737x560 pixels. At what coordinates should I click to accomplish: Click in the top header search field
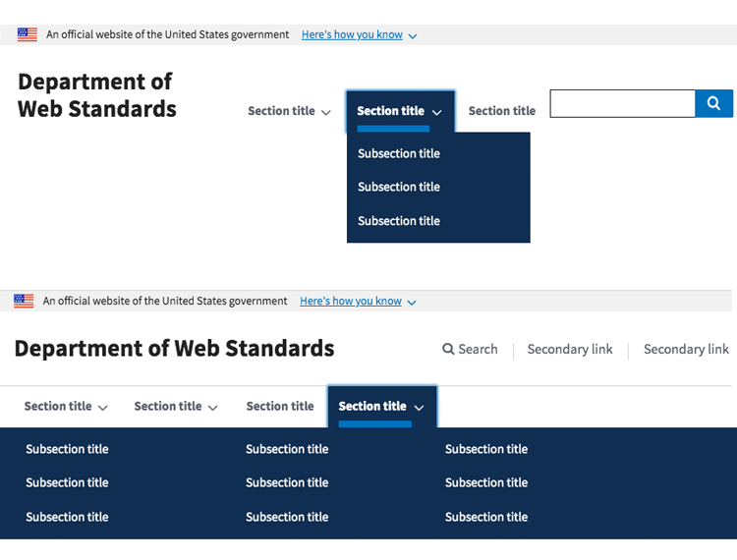[x=622, y=103]
